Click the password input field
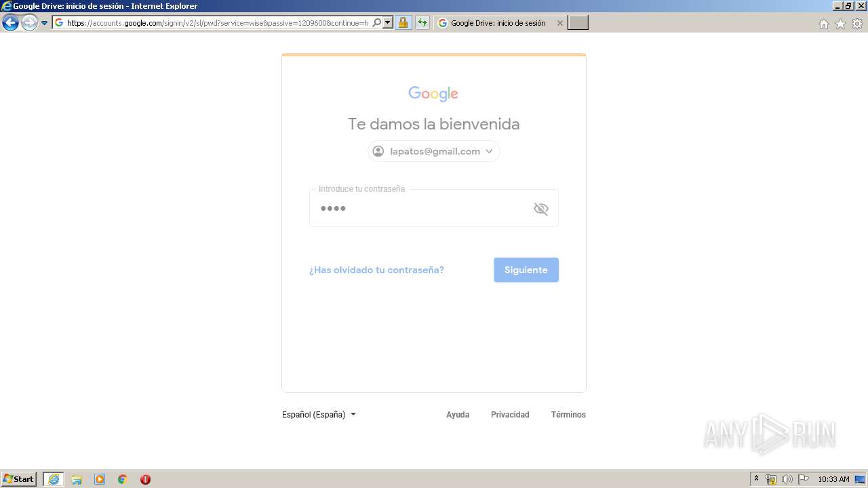Viewport: 868px width, 488px height. point(434,208)
